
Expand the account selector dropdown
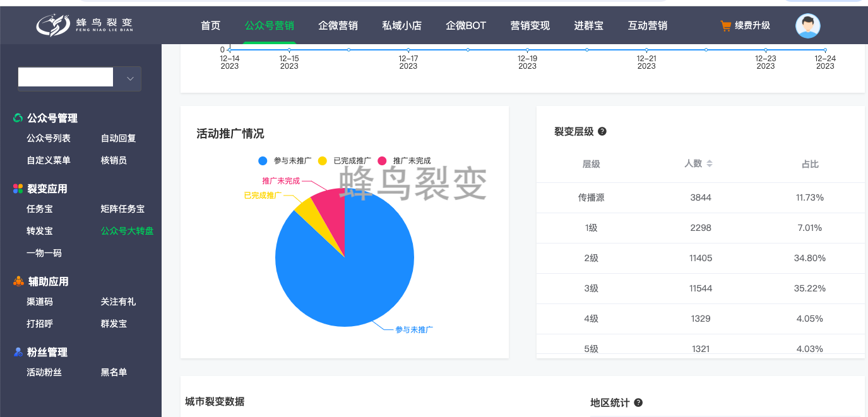[x=130, y=79]
